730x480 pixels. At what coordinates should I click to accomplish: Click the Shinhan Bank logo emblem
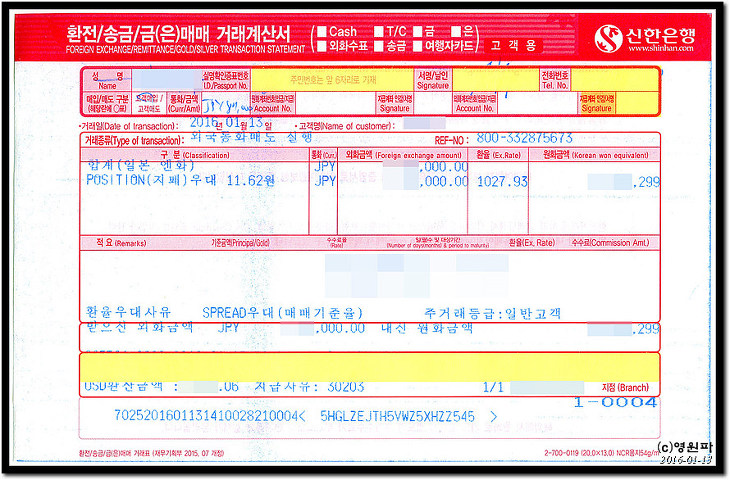(609, 38)
